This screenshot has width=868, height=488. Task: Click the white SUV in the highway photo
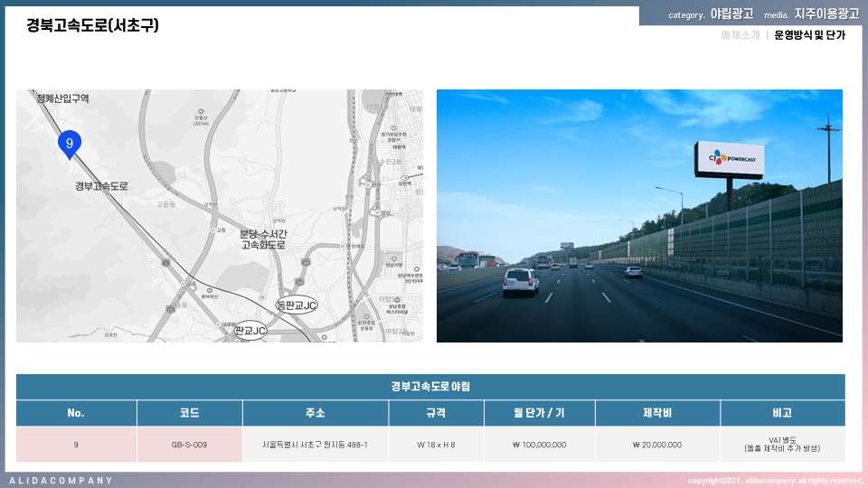[521, 281]
